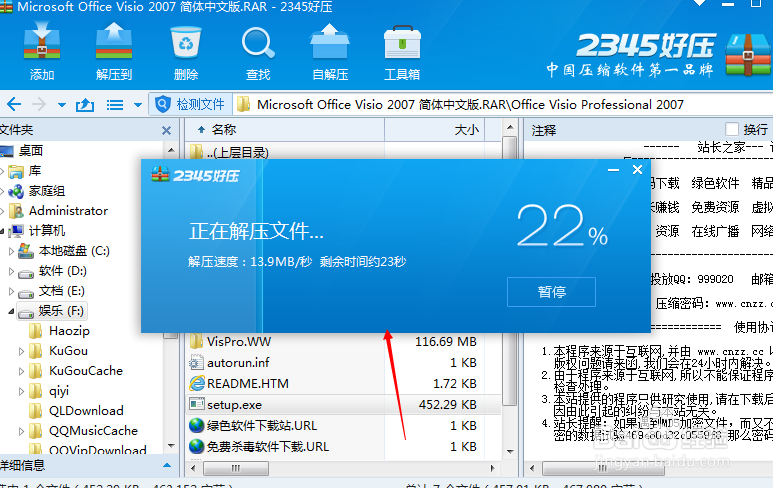This screenshot has width=773, height=488.
Task: Close the extraction progress dialog
Action: (637, 170)
